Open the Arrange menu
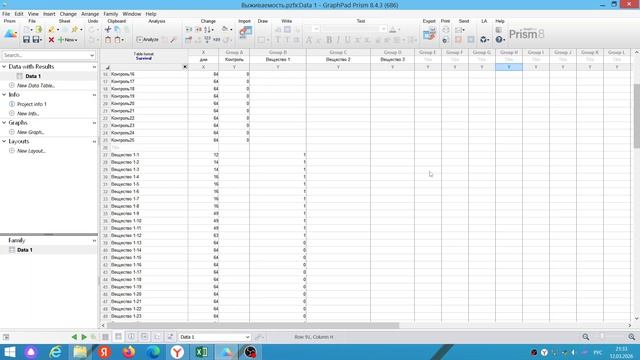This screenshot has width=640, height=360. pos(90,14)
